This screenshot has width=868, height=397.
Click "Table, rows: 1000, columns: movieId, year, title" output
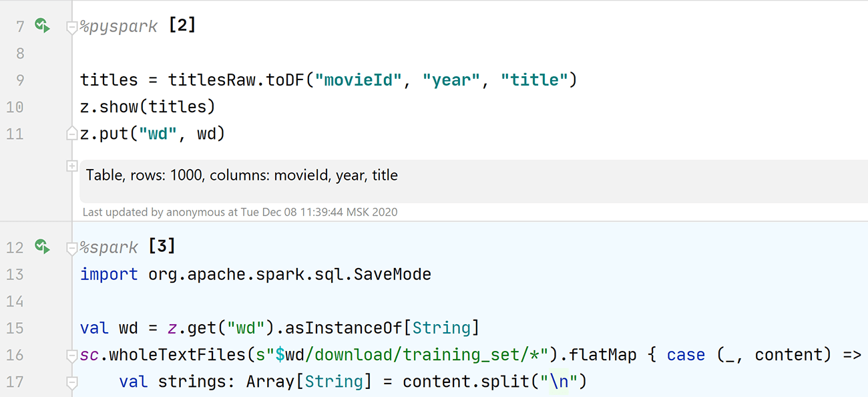[242, 175]
